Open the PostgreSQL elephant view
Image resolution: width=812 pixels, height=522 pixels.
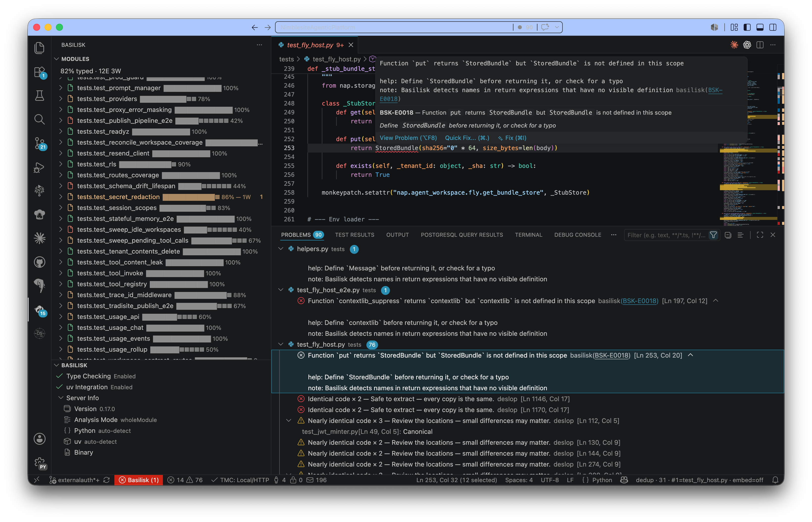pyautogui.click(x=39, y=286)
